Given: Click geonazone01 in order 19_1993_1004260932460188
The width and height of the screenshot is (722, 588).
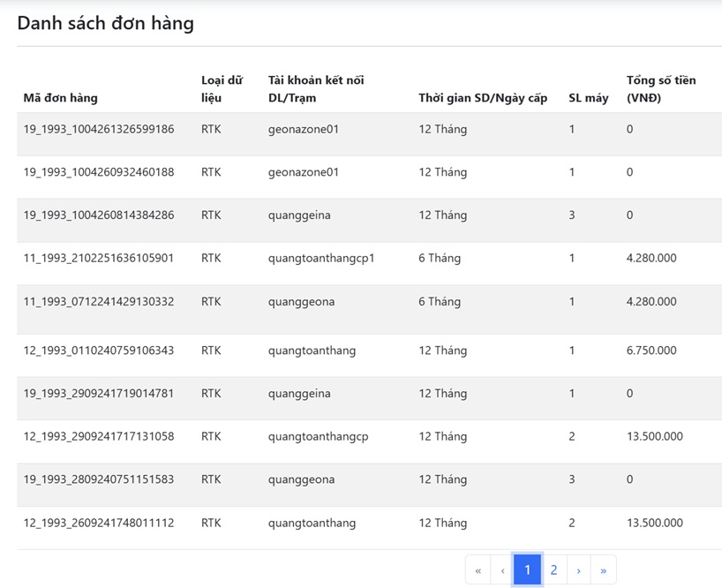Looking at the screenshot, I should tap(304, 173).
